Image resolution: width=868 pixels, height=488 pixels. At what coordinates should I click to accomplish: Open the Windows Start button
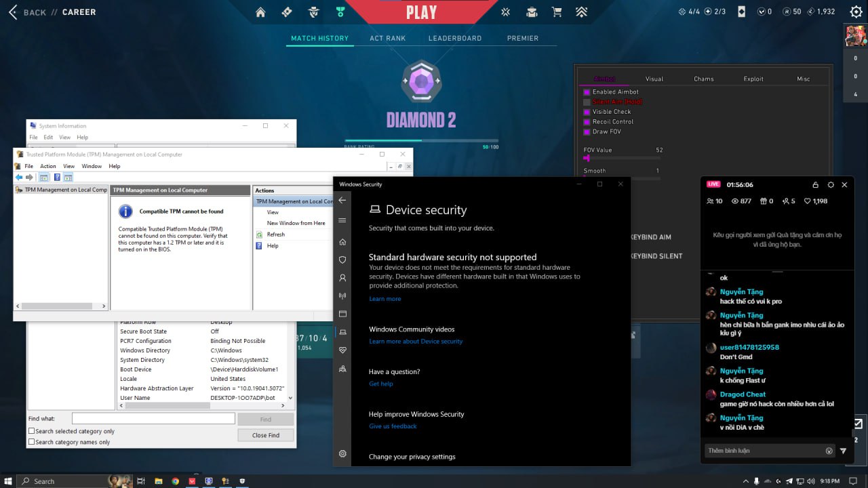(7, 481)
